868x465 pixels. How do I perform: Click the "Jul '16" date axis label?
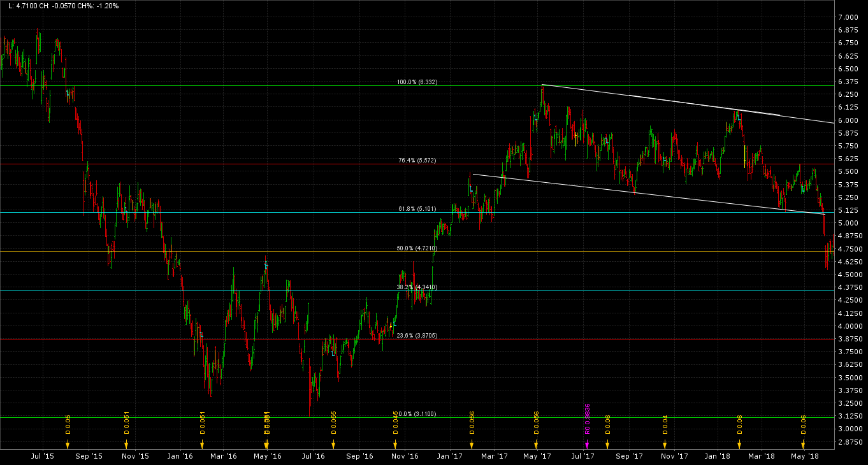[313, 456]
